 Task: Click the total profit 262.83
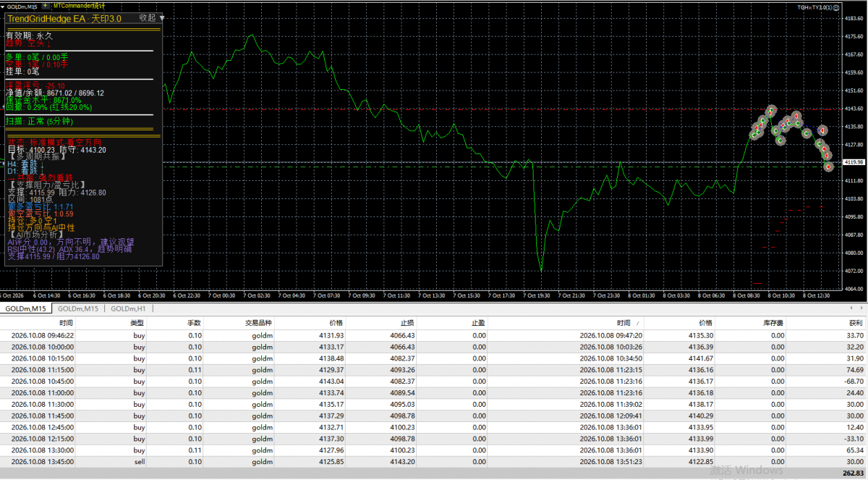(x=854, y=473)
